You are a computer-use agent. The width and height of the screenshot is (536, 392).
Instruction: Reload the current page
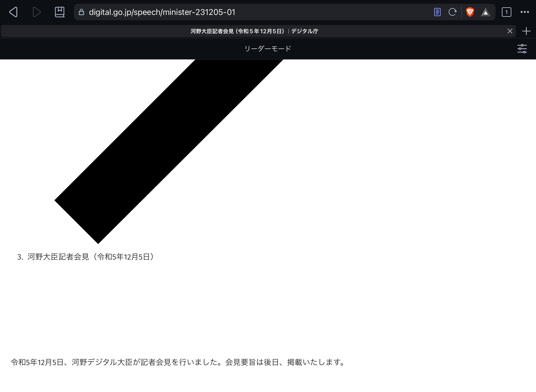[x=452, y=12]
